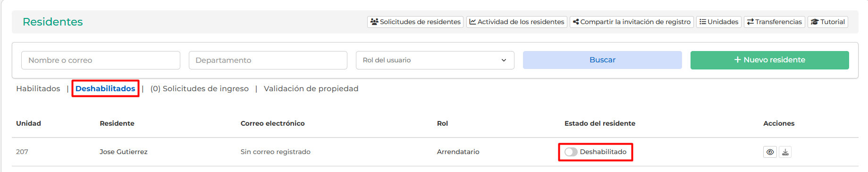Viewport: 868px width, 172px height.
Task: Click the download icon in Acciones column
Action: [785, 152]
